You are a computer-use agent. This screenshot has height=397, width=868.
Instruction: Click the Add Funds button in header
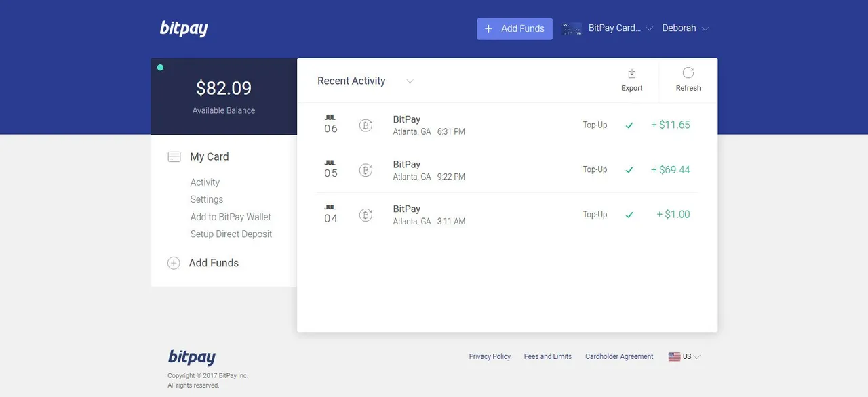515,28
